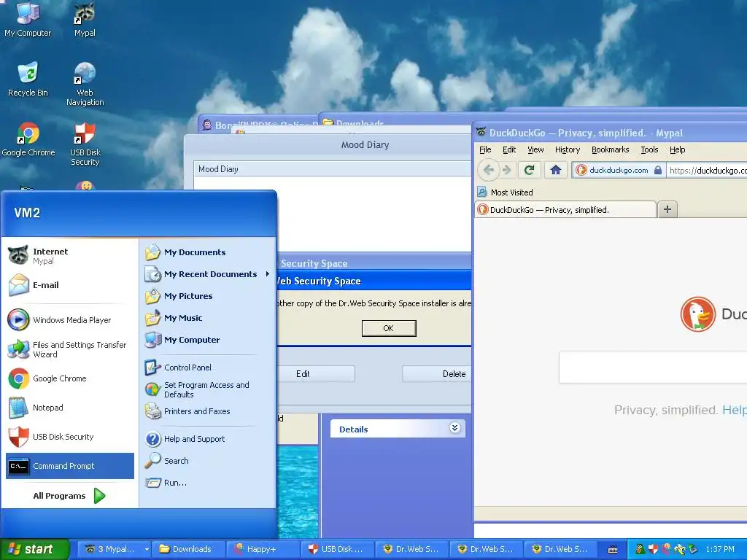Click the Start button
The image size is (747, 560).
(x=34, y=549)
